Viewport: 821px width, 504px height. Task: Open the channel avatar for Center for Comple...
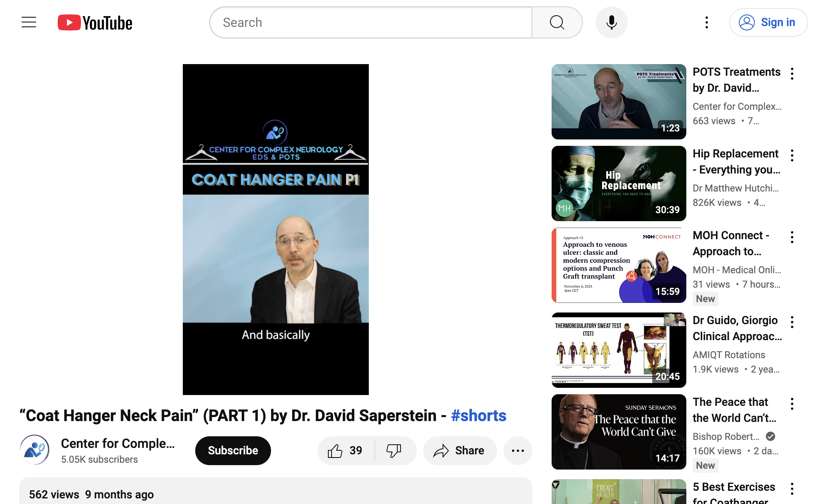[x=35, y=450]
